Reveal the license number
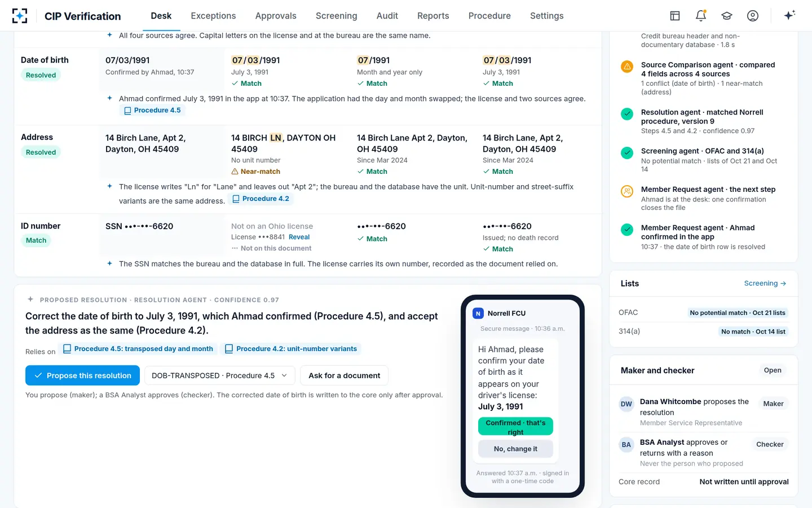 click(x=299, y=237)
